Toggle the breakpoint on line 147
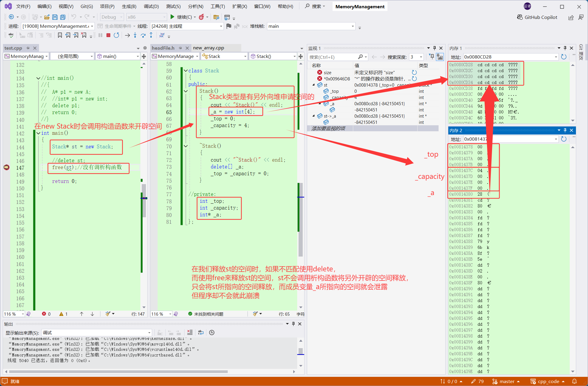 pyautogui.click(x=6, y=168)
